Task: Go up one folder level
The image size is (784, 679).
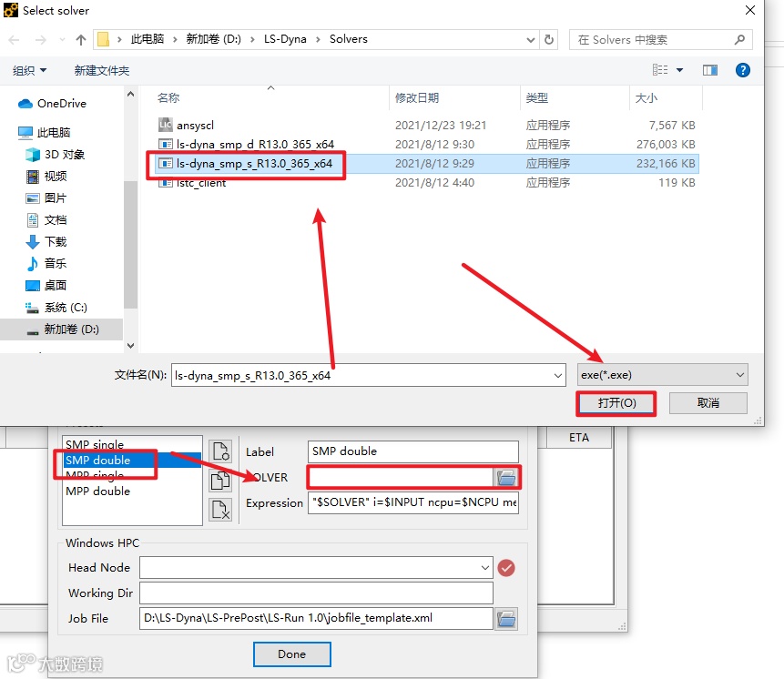Action: click(80, 39)
